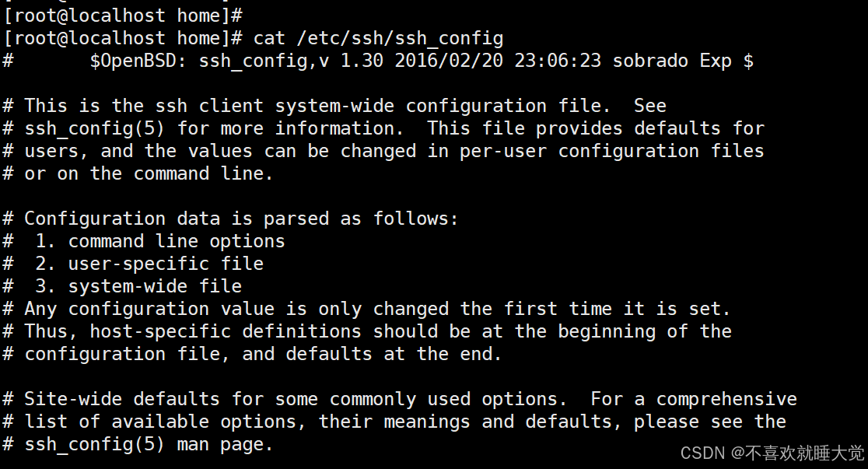Click the '3. system-wide file' item

point(138,286)
